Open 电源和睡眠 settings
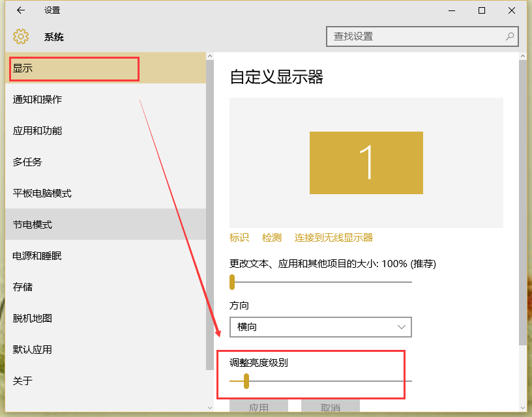This screenshot has height=417, width=532. click(106, 255)
